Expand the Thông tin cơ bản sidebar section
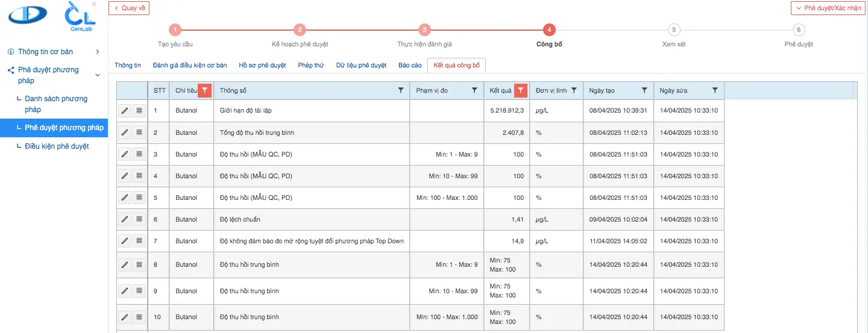The width and height of the screenshot is (868, 333). (54, 52)
